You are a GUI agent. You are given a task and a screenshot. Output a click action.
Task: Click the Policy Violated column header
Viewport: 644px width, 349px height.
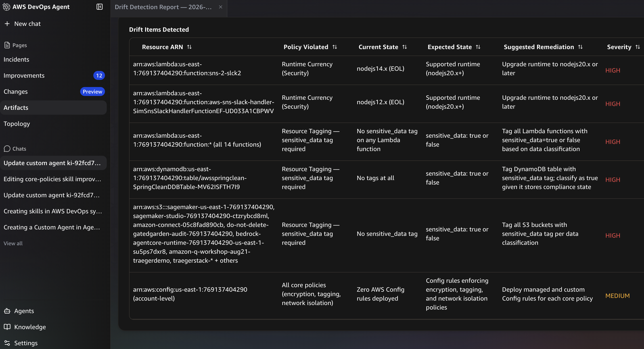[x=306, y=47]
